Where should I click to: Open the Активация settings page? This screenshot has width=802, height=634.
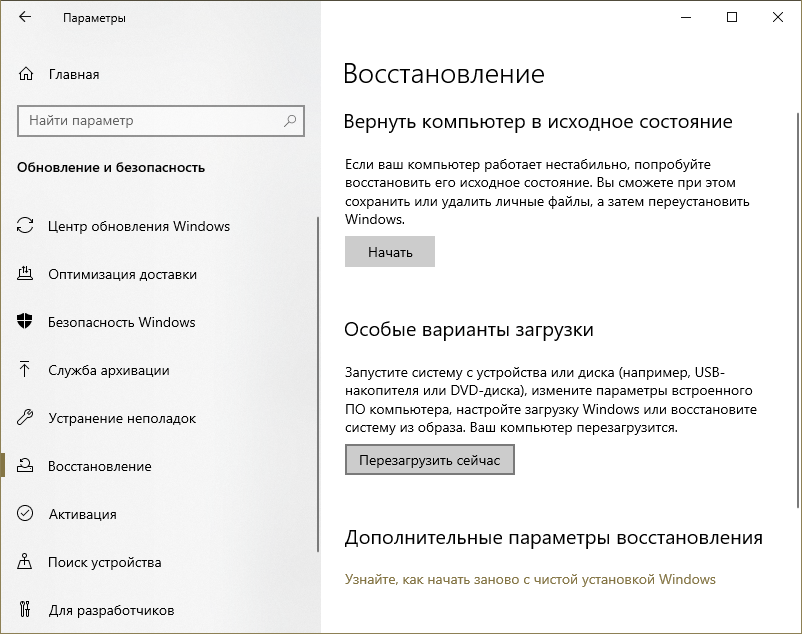[82, 514]
